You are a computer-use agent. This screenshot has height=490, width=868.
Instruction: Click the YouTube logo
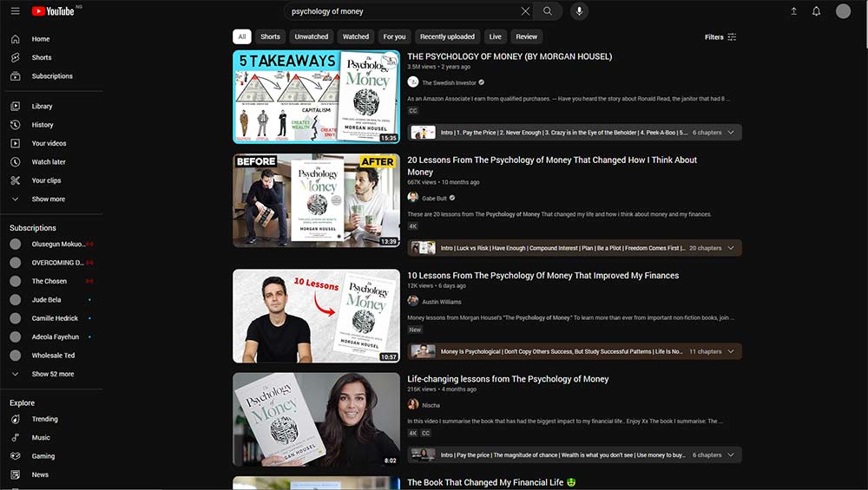(53, 11)
